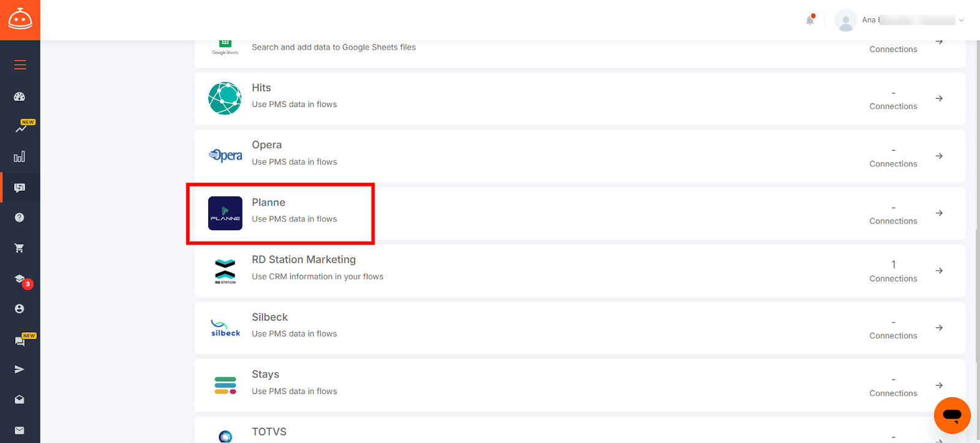Click the Hits globe logo
Viewport: 980px width, 443px height.
(225, 99)
